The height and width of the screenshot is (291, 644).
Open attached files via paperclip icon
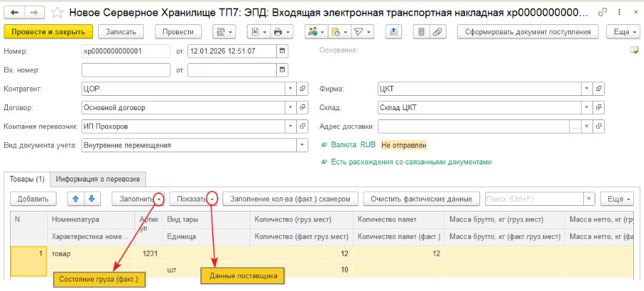[437, 31]
